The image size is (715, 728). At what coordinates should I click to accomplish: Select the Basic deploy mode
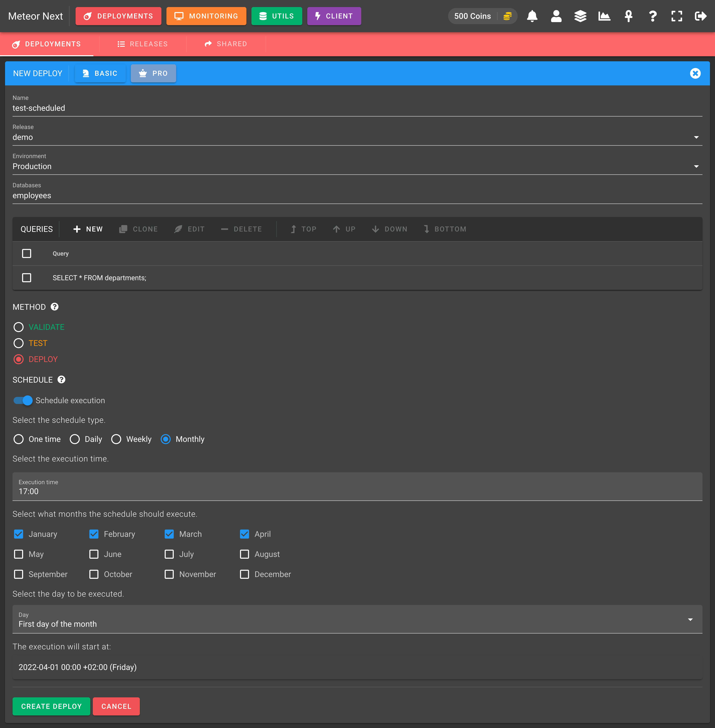click(x=100, y=73)
